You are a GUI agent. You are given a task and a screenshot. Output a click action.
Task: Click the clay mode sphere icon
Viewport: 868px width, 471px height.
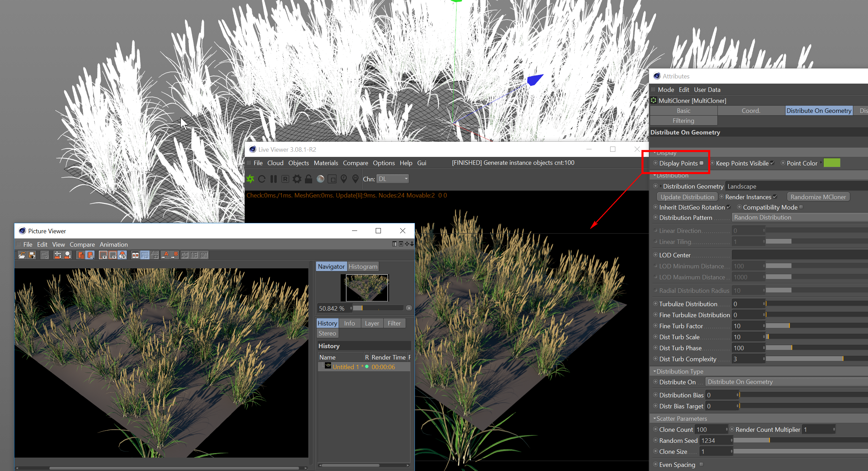point(320,179)
